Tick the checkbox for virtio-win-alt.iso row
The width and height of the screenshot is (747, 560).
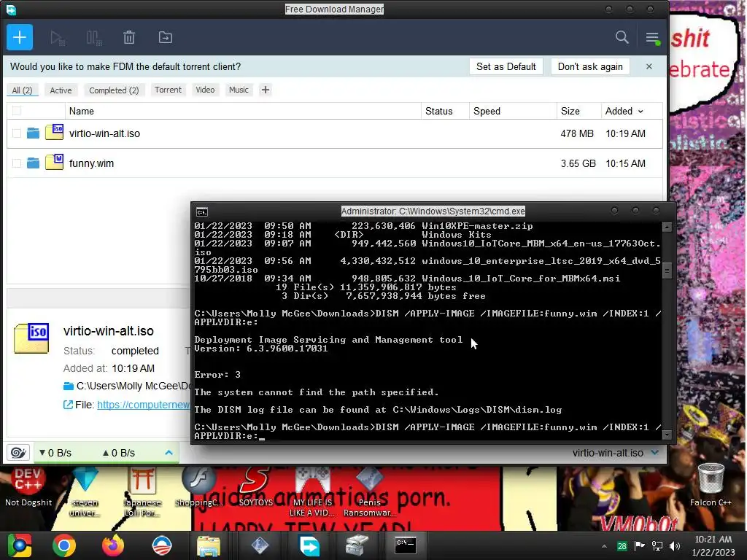(17, 133)
